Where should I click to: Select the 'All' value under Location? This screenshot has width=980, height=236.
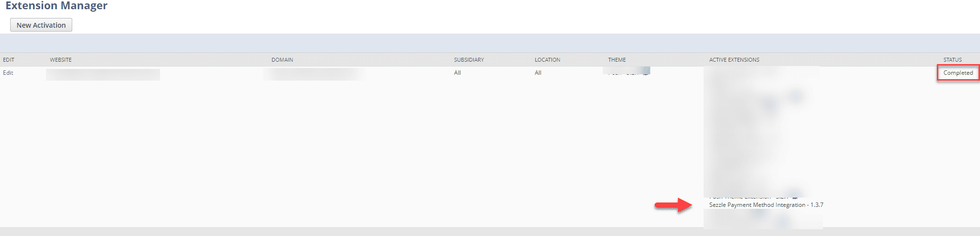(538, 73)
